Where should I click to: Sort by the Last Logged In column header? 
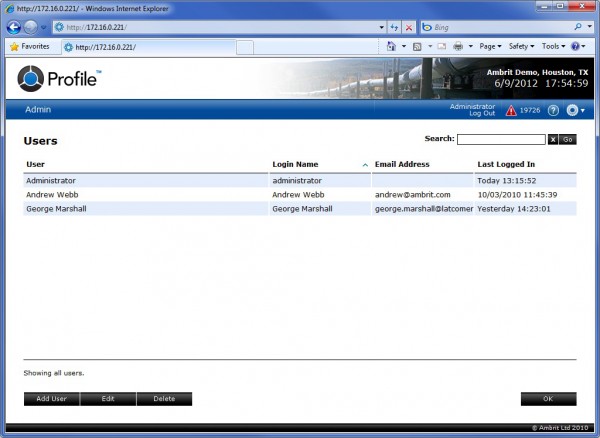pyautogui.click(x=506, y=164)
